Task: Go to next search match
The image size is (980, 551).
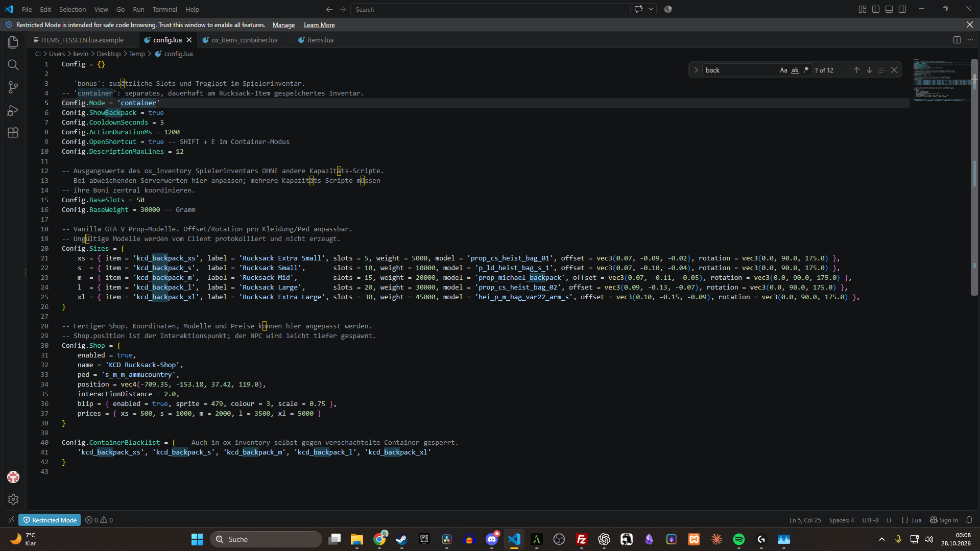Action: tap(869, 70)
